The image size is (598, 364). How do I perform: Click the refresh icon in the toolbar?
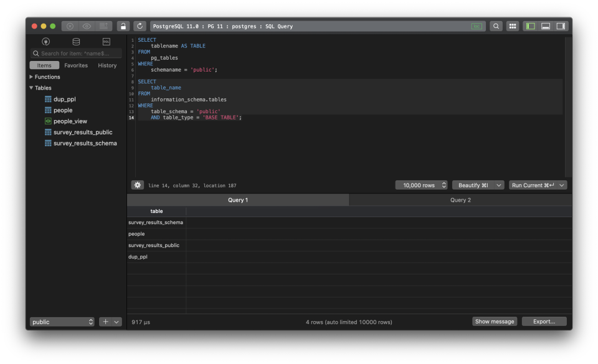(140, 26)
